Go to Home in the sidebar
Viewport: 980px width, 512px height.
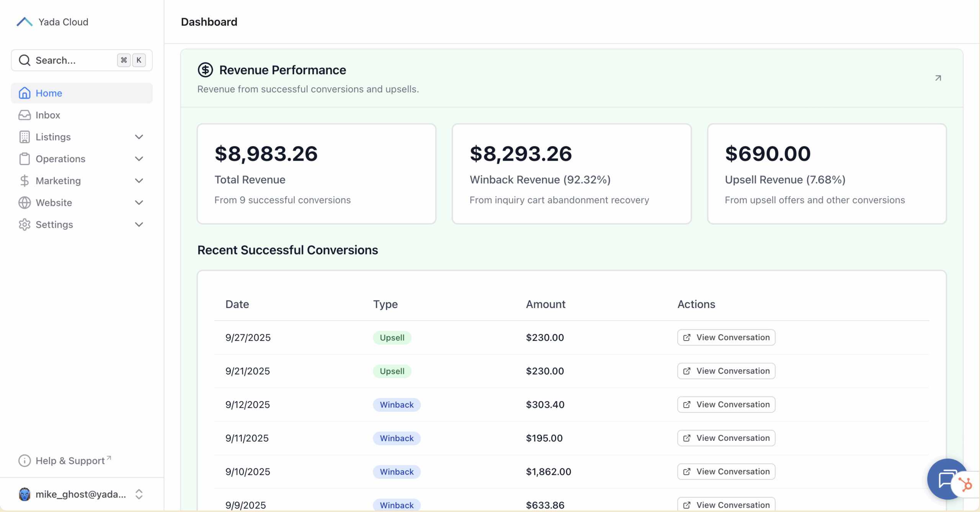point(49,93)
